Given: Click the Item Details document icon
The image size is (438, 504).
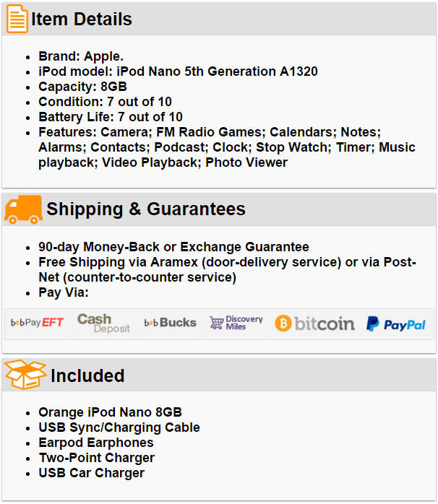Looking at the screenshot, I should tap(17, 19).
